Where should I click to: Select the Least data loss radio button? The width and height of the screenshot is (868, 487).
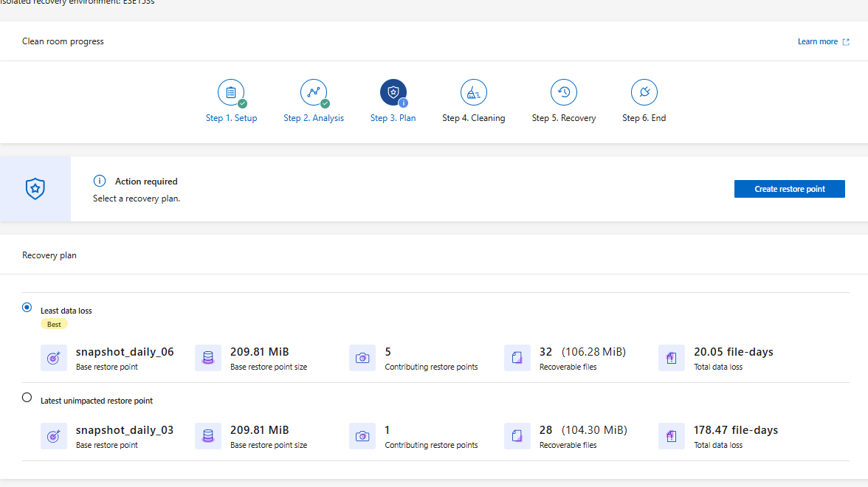pos(27,307)
